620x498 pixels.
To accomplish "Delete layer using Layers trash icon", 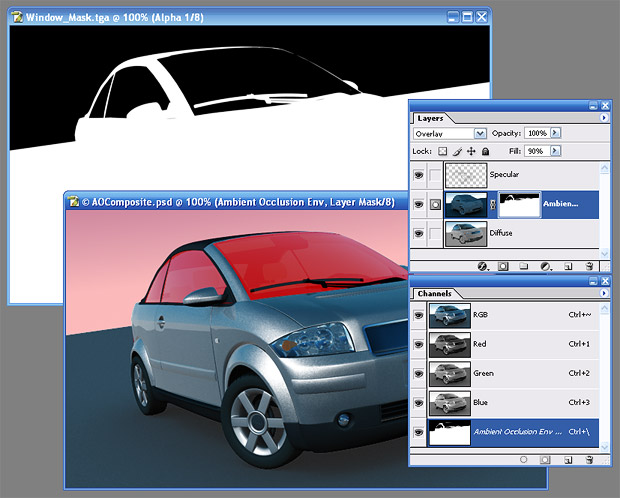I will click(590, 267).
